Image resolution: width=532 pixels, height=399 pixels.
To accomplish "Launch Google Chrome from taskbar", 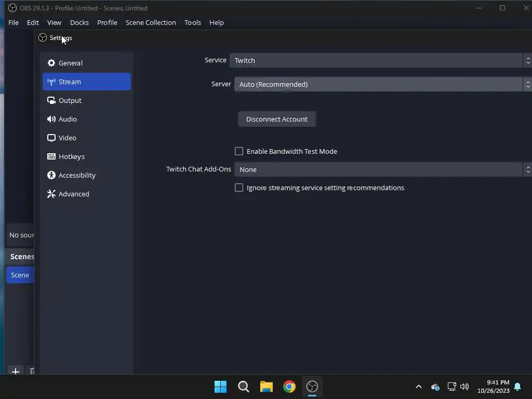I will coord(289,387).
